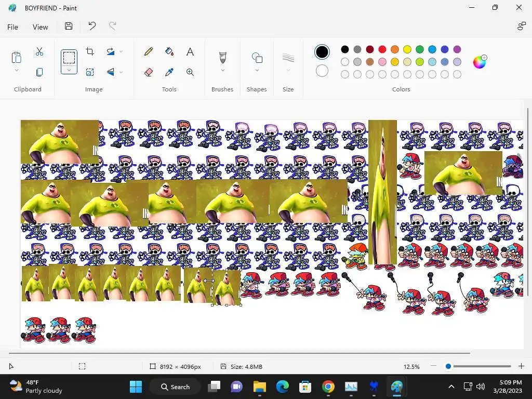
Task: Open Google Chrome from taskbar
Action: [328, 387]
